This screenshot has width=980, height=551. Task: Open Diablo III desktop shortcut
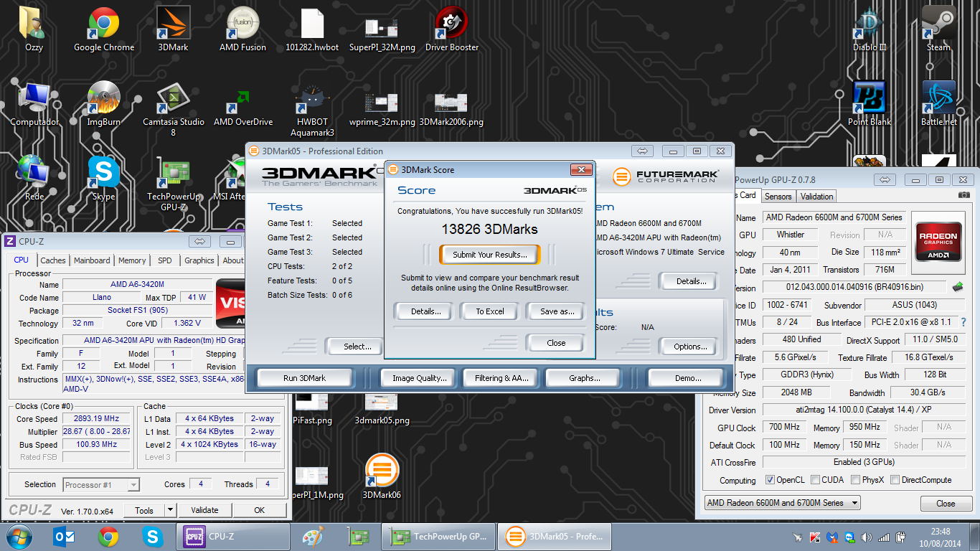[870, 29]
